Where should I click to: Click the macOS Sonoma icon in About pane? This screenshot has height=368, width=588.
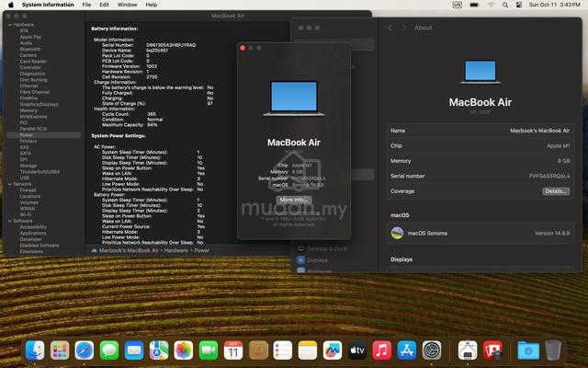[397, 233]
